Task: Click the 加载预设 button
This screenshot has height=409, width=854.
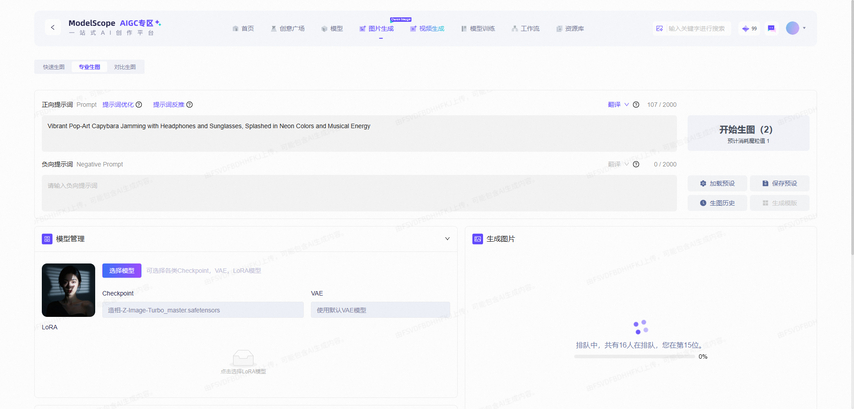Action: [717, 184]
